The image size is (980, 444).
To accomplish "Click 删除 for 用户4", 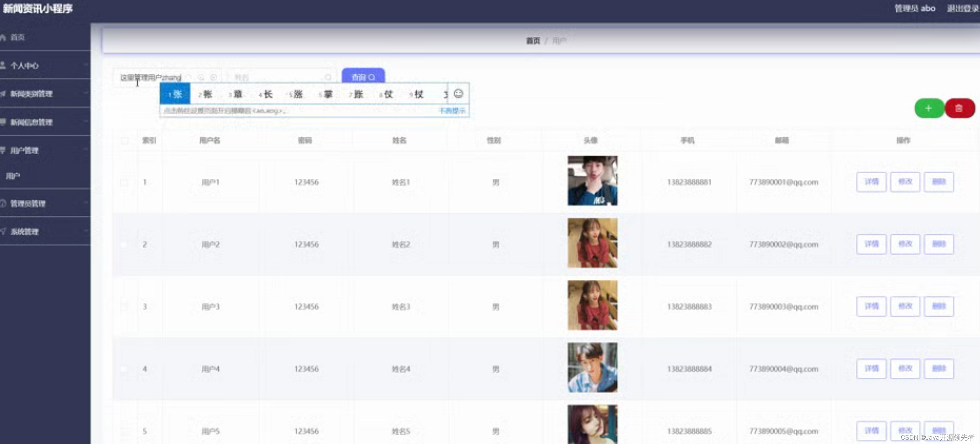I will click(939, 369).
